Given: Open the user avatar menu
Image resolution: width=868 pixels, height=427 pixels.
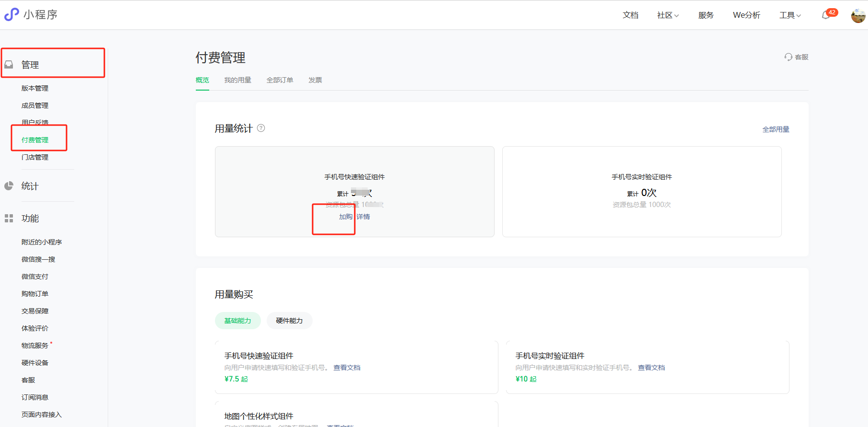Looking at the screenshot, I should (x=858, y=15).
